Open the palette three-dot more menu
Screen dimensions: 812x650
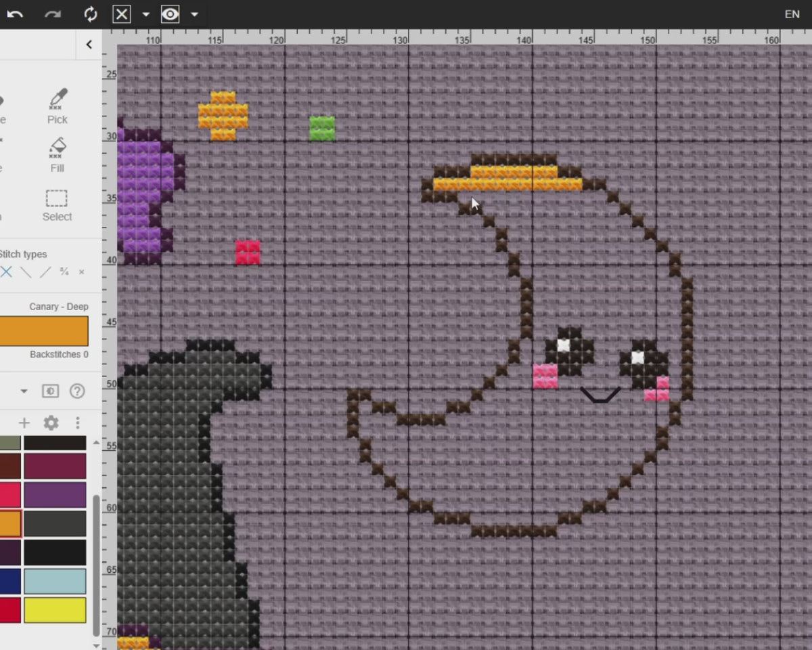[x=77, y=423]
